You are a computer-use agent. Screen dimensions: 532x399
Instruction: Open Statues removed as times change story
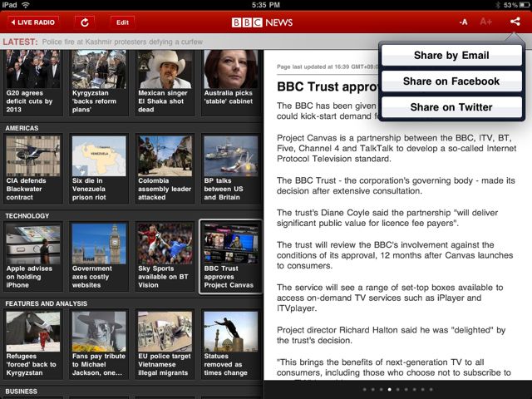[231, 344]
